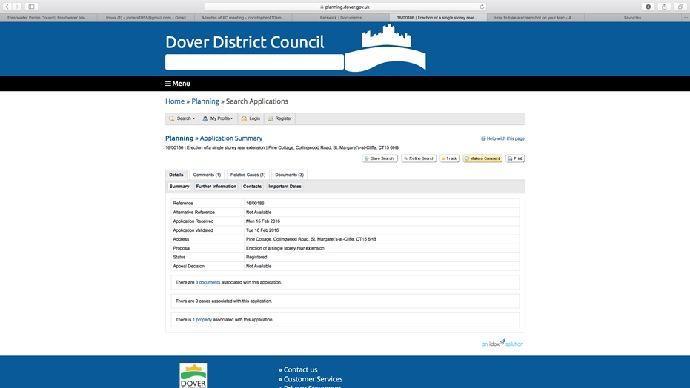Click the Reference row label
This screenshot has height=388, width=690.
(183, 203)
